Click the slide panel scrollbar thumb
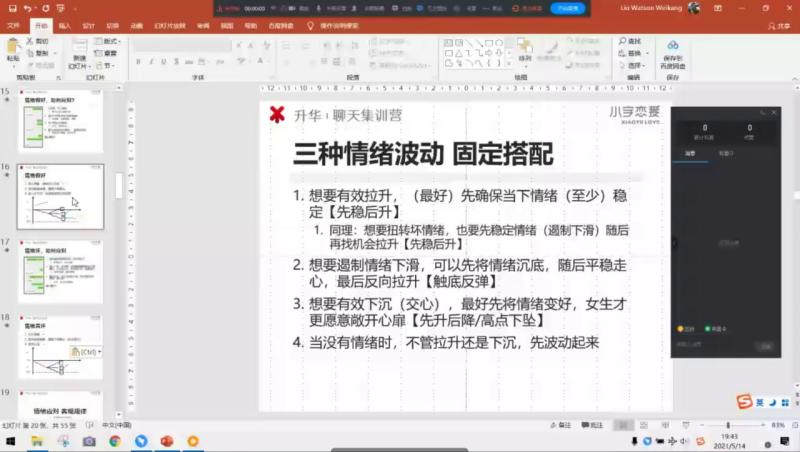Viewport: 800px width, 452px height. pyautogui.click(x=119, y=186)
